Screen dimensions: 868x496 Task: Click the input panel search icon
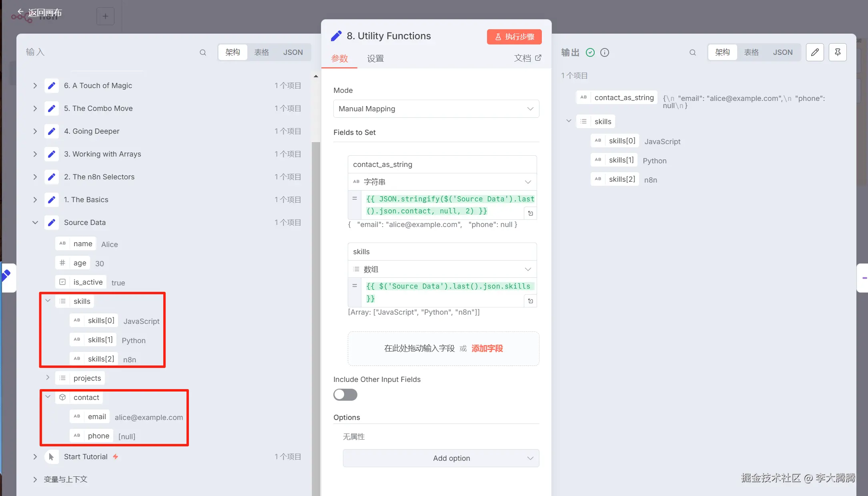(x=203, y=52)
